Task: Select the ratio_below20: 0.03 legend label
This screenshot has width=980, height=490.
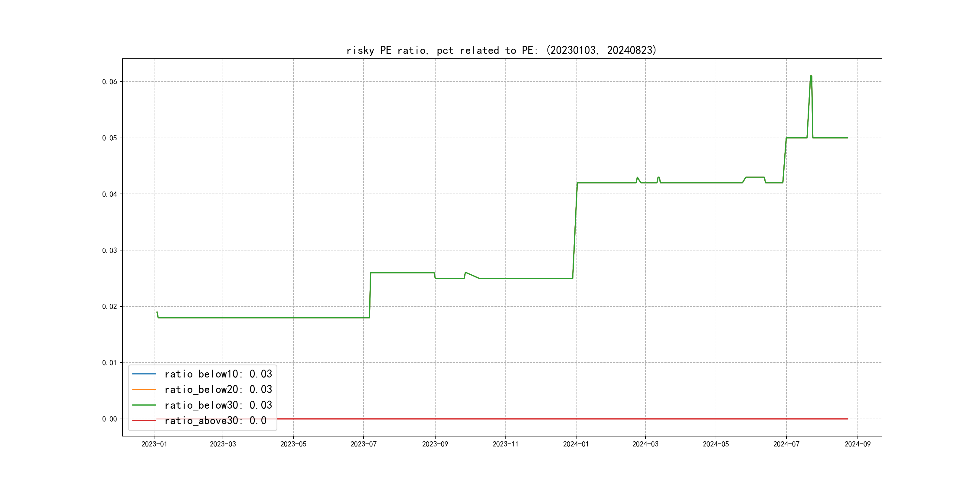Action: point(218,389)
